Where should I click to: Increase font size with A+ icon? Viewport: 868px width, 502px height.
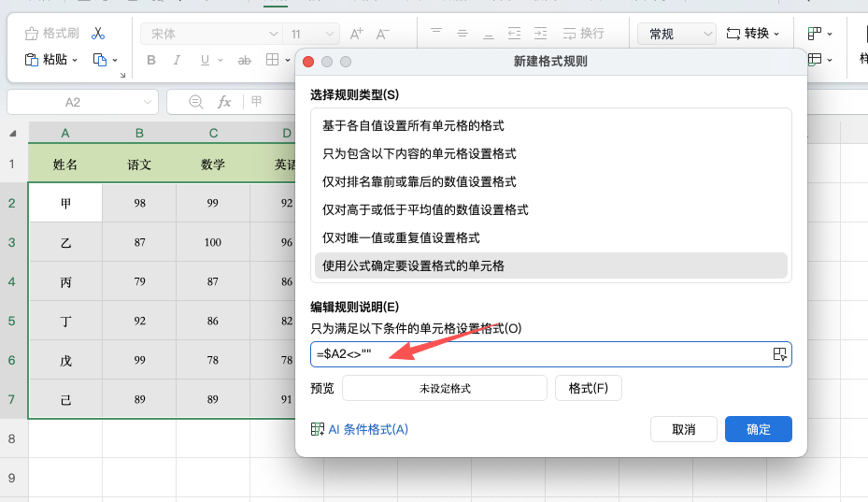pyautogui.click(x=357, y=34)
